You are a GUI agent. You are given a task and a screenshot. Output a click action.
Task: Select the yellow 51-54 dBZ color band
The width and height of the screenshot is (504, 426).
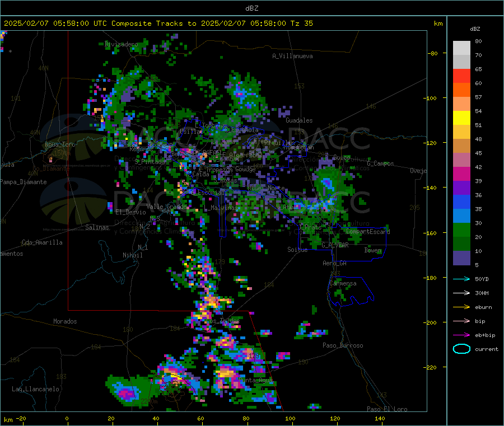[x=461, y=118]
